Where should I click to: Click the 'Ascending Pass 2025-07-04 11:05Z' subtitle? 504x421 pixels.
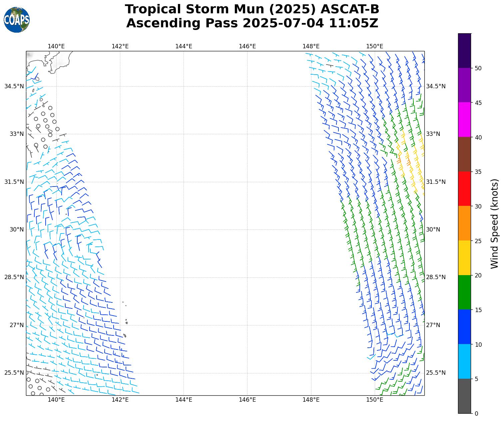252,23
